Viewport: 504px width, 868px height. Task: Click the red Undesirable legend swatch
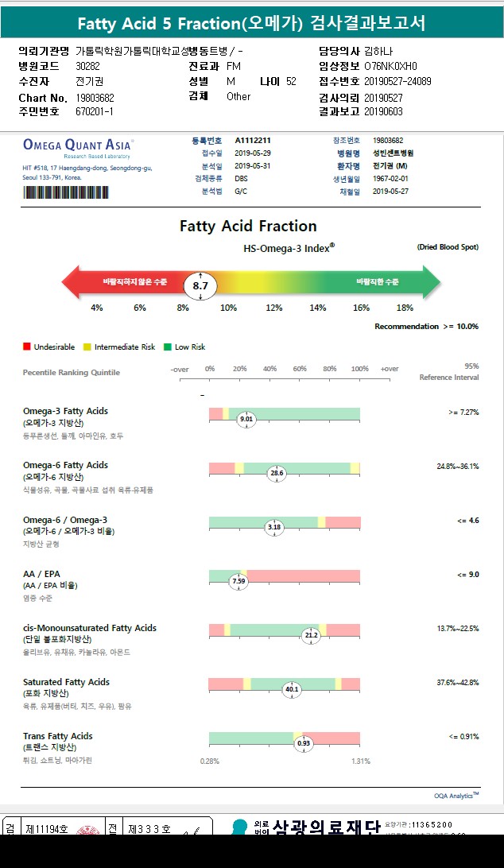(x=27, y=347)
